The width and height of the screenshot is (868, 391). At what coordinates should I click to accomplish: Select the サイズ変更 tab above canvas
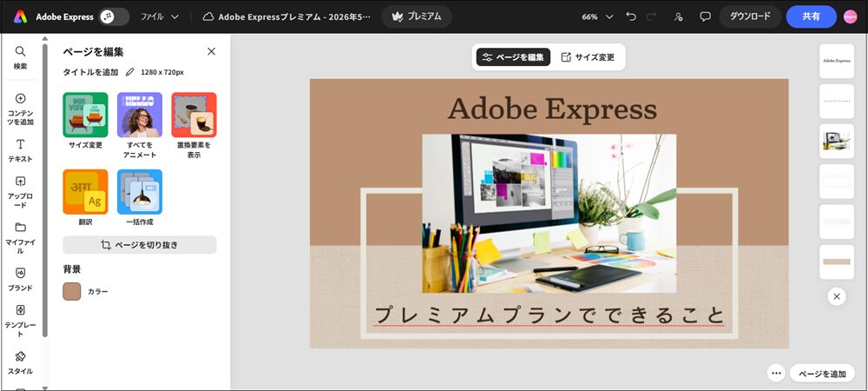point(588,57)
